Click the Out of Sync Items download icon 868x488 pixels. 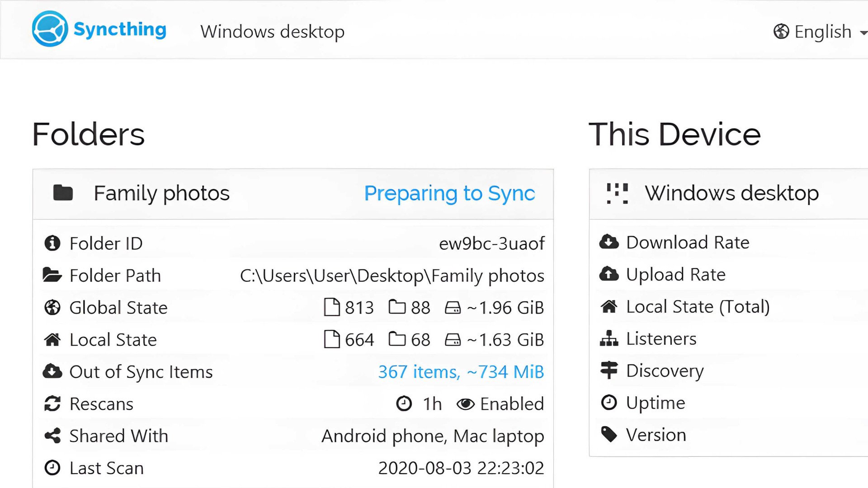click(52, 371)
